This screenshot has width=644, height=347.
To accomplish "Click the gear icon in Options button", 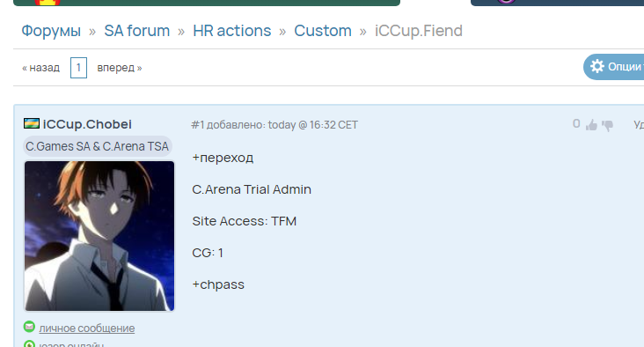I will click(x=597, y=66).
